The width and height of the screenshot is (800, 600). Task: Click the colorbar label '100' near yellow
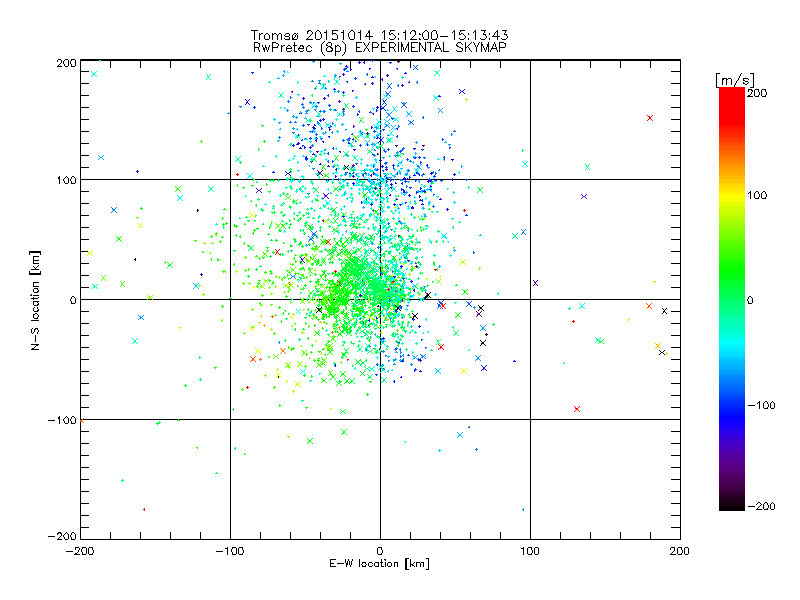point(757,195)
